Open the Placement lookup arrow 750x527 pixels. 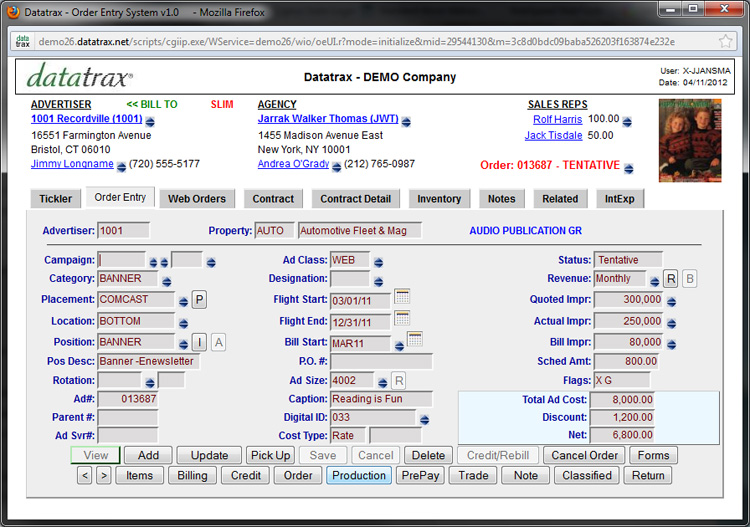183,302
